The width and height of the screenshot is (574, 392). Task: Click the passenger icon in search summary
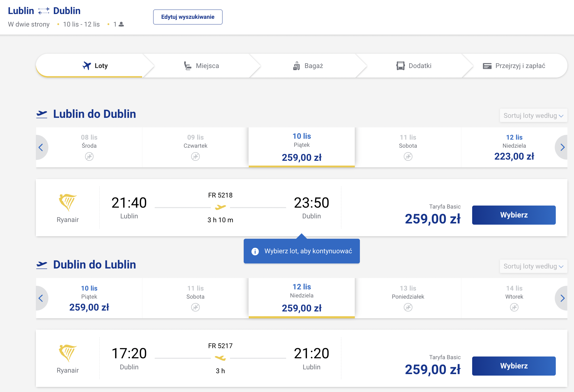[121, 24]
